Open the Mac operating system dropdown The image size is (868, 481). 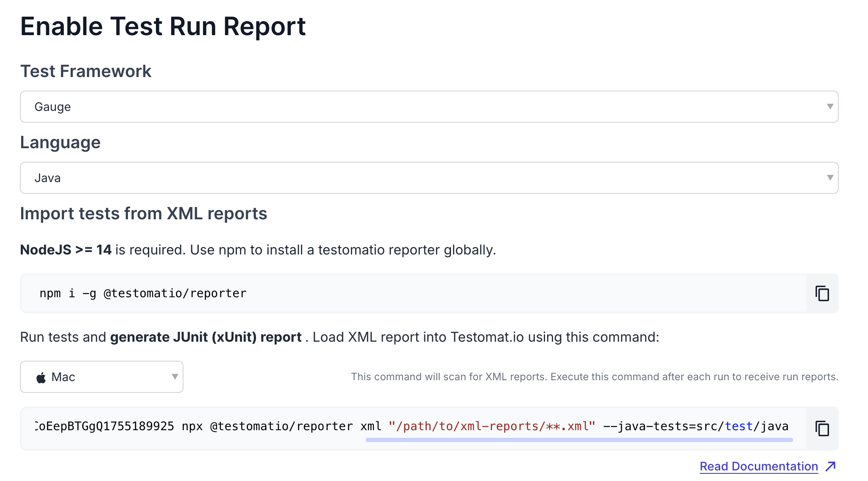[102, 377]
